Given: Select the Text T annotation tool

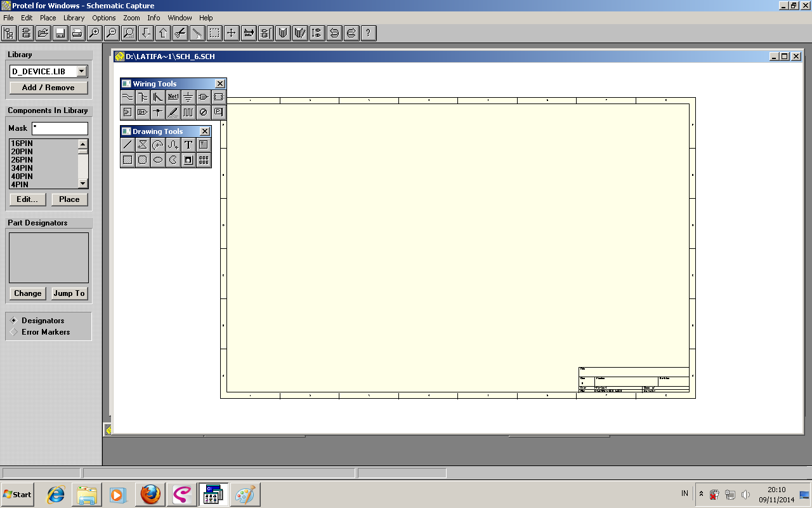Looking at the screenshot, I should (x=188, y=145).
